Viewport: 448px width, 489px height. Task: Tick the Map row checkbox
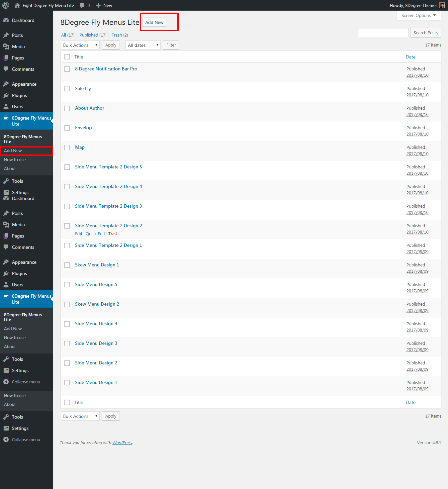(x=67, y=147)
